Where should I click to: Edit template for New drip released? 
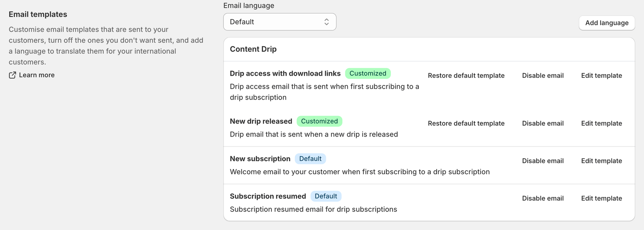[x=602, y=123]
